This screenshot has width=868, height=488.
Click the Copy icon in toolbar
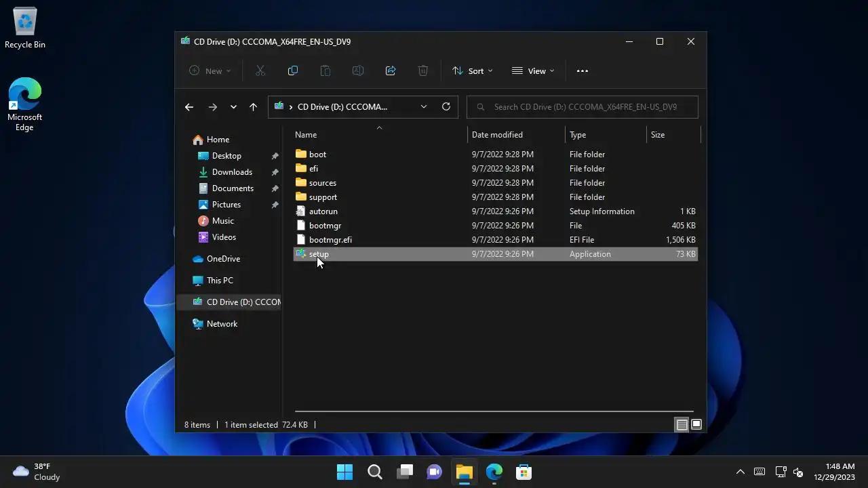coord(293,70)
